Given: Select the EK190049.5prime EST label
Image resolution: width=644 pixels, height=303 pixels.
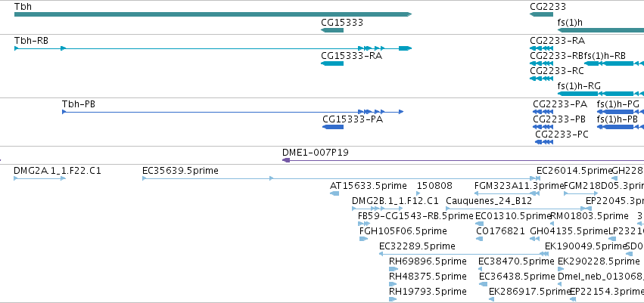Looking at the screenshot, I should pos(586,246).
